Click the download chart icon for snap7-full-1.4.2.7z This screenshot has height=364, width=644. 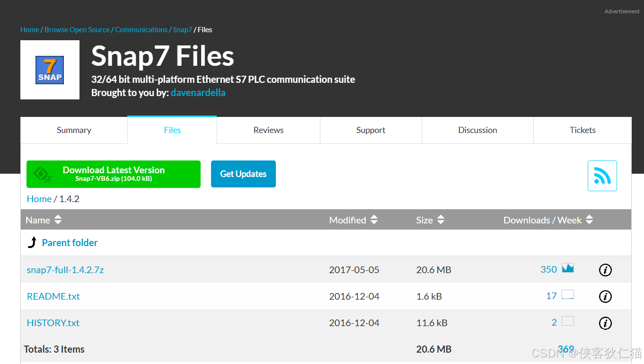click(568, 268)
